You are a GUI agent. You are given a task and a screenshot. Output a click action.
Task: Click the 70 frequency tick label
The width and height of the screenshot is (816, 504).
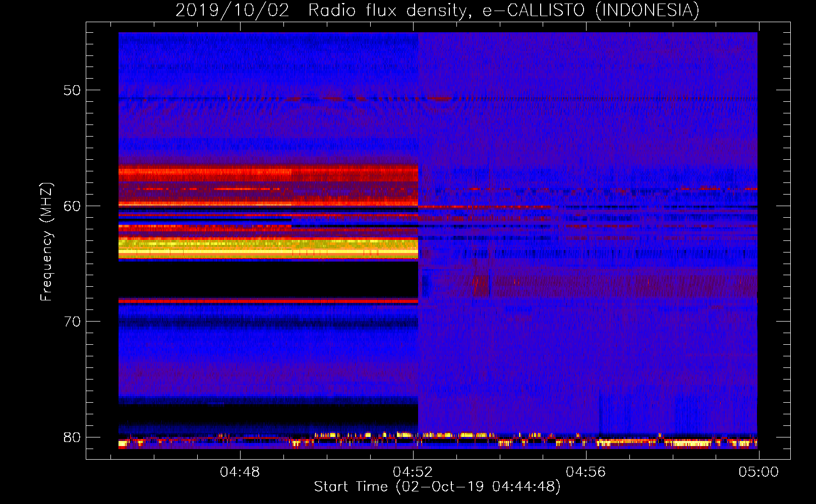[72, 322]
